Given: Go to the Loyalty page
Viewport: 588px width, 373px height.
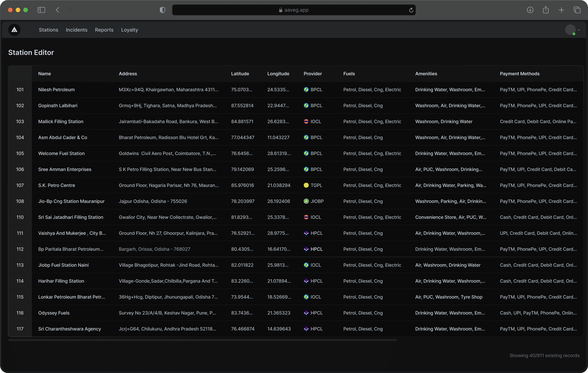Looking at the screenshot, I should pyautogui.click(x=129, y=30).
